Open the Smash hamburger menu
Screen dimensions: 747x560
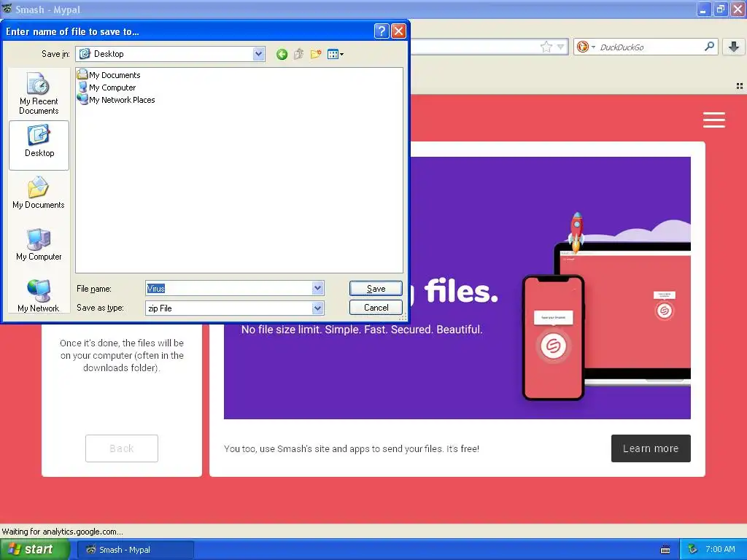tap(713, 120)
